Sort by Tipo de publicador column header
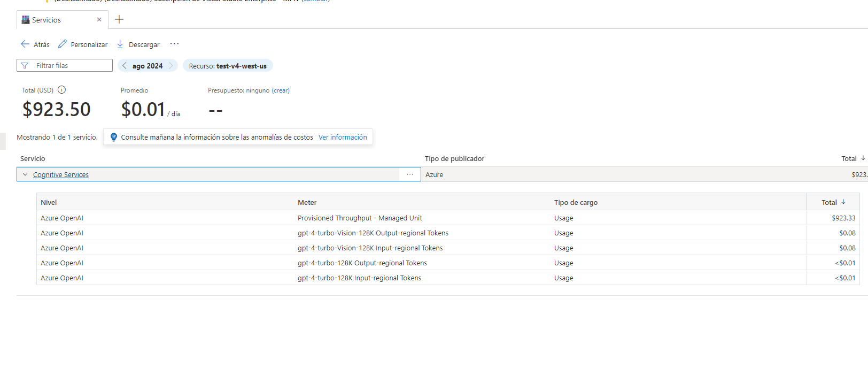Image resolution: width=868 pixels, height=367 pixels. point(454,159)
